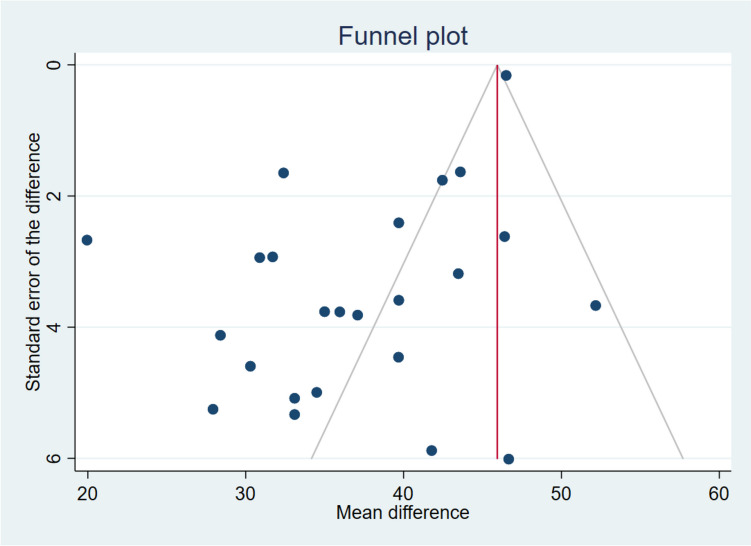This screenshot has height=546, width=751.
Task: Select the "Mean difference" x-axis label
Action: 402,513
